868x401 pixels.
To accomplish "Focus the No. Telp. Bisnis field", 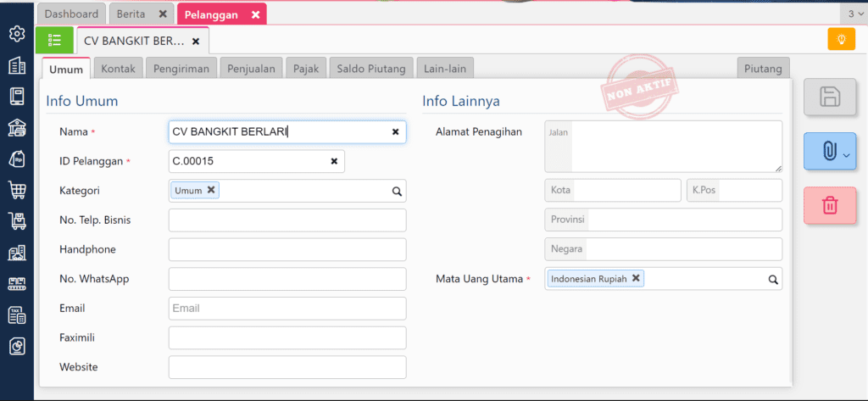I will [x=287, y=220].
